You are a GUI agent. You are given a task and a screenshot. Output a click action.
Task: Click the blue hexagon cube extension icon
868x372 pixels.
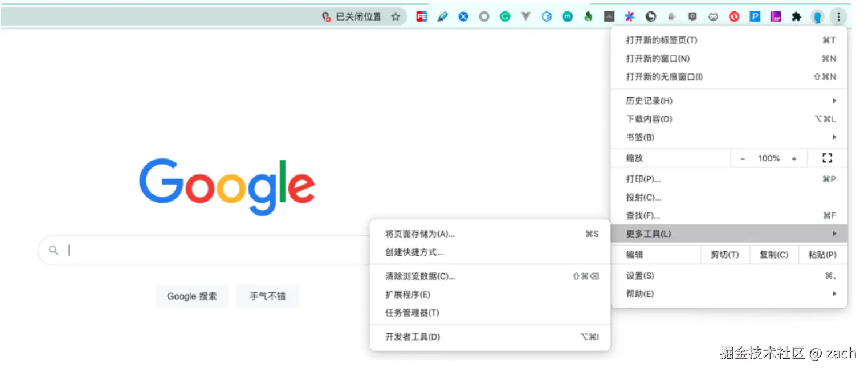(547, 17)
